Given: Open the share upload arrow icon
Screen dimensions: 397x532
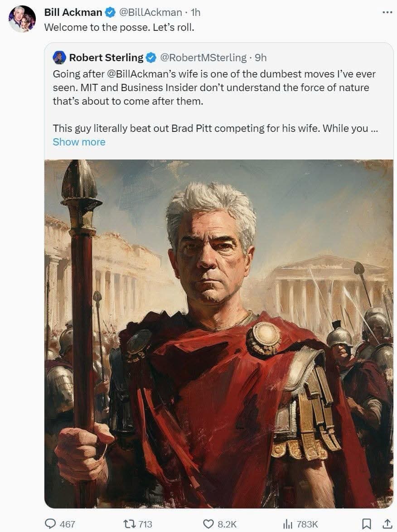Looking at the screenshot, I should [387, 524].
